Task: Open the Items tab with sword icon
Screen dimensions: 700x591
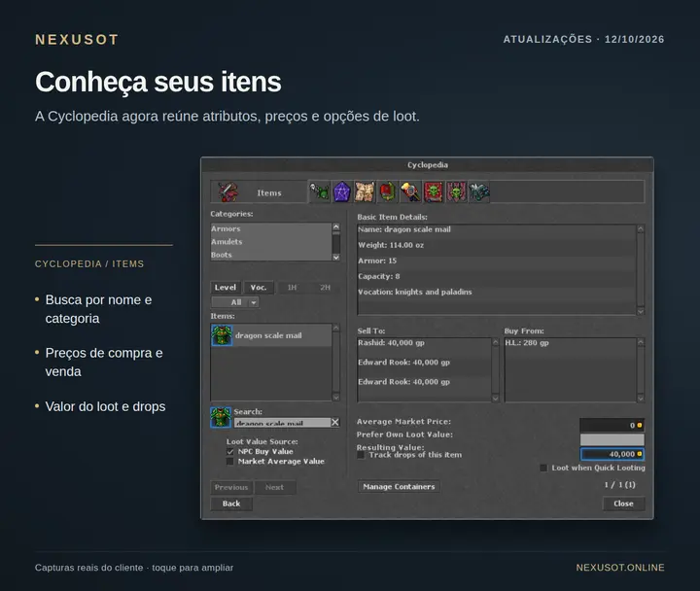Action: [x=259, y=192]
